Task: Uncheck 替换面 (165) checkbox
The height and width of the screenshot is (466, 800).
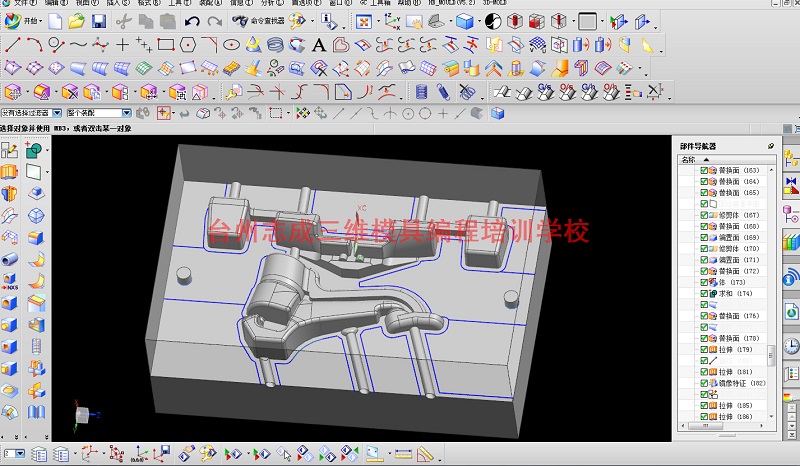Action: 704,192
